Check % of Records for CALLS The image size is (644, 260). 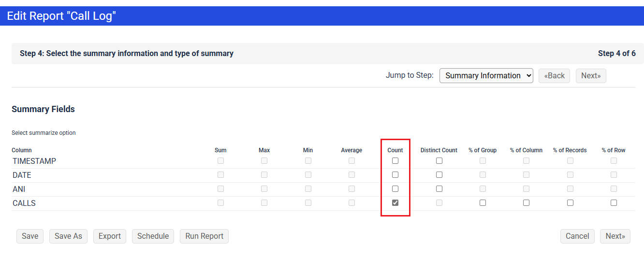click(570, 203)
